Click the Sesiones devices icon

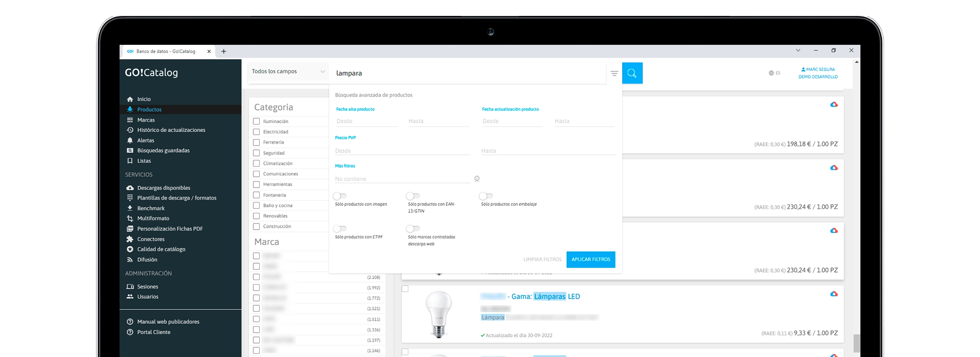coord(130,287)
